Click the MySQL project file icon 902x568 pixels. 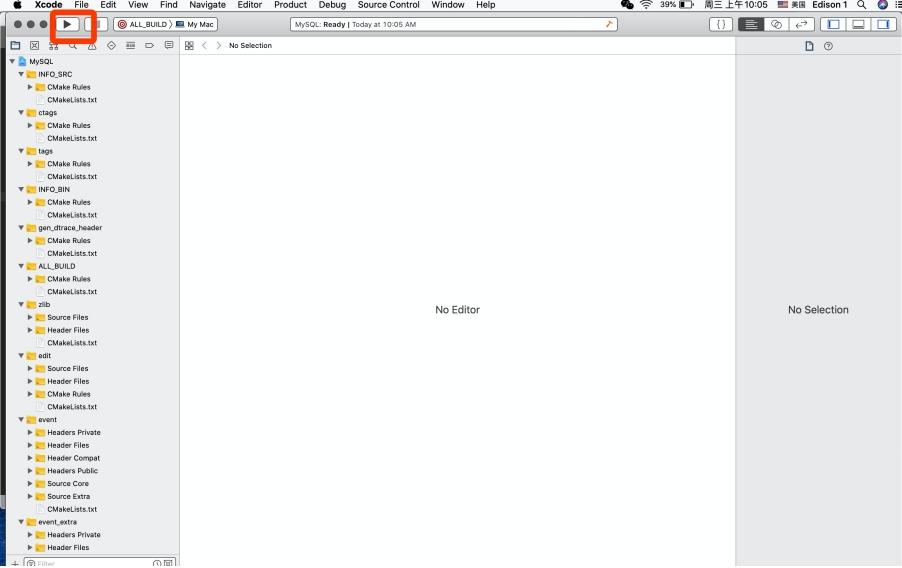coord(22,61)
